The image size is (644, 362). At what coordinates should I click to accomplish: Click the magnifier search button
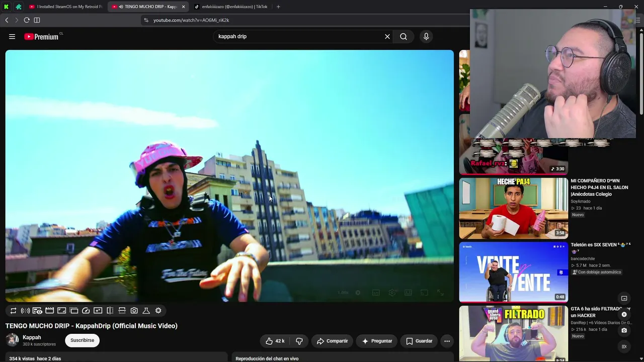point(404,36)
